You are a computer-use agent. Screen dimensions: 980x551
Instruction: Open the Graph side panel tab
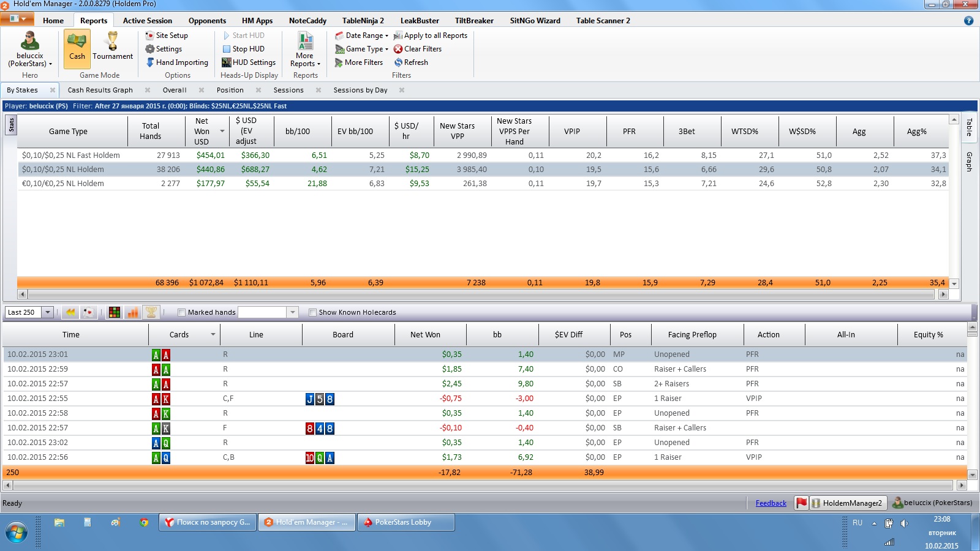point(969,162)
